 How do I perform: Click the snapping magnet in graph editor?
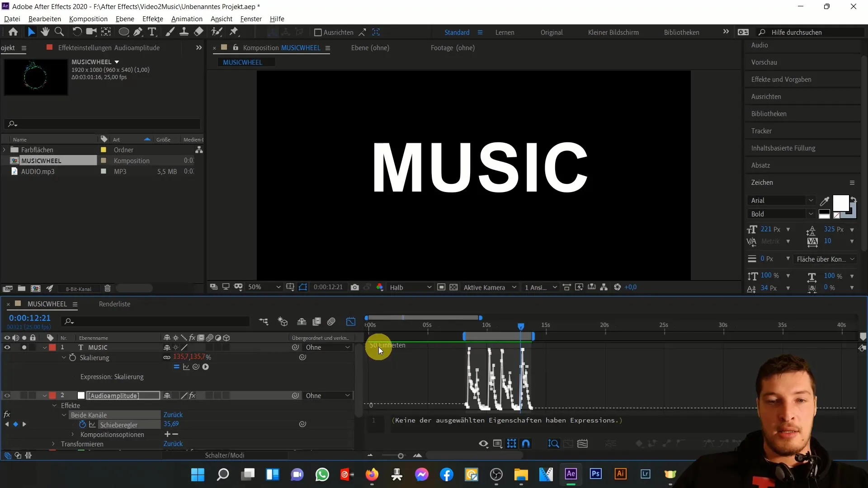pyautogui.click(x=526, y=444)
